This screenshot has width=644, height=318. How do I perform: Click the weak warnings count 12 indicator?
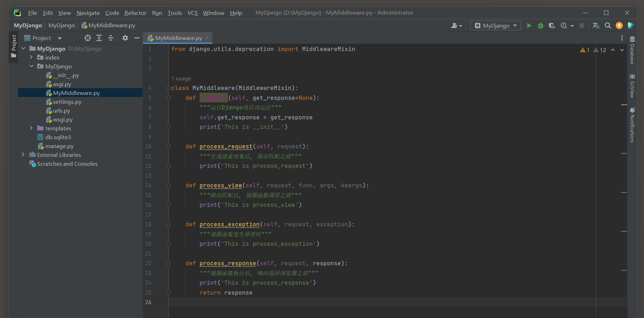coord(600,50)
